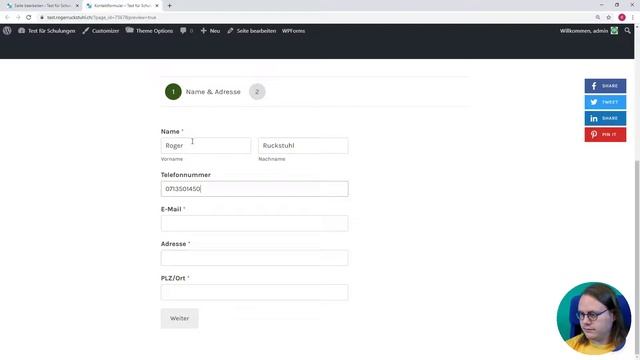The height and width of the screenshot is (360, 640).
Task: Focus the E-Mail input field
Action: tap(255, 224)
